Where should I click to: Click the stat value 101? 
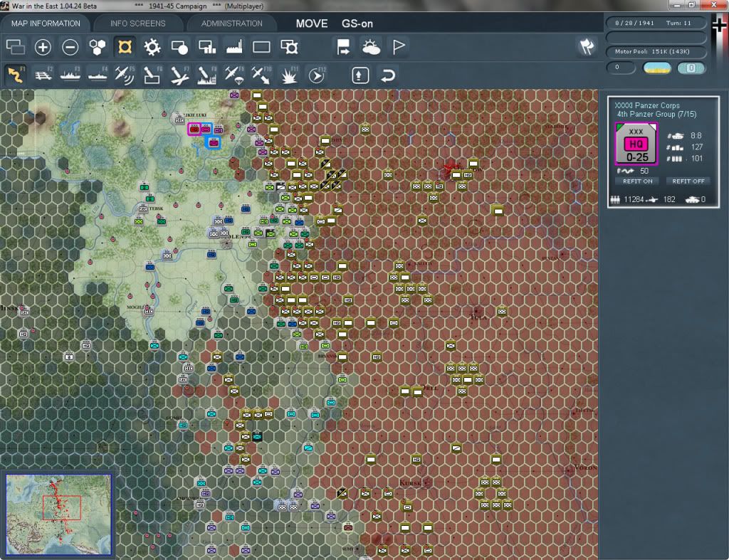click(x=696, y=159)
